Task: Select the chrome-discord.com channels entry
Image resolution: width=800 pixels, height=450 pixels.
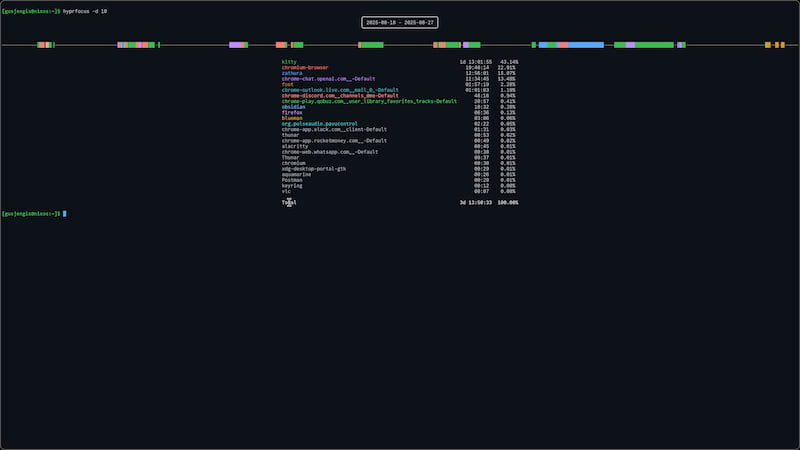Action: coord(340,95)
